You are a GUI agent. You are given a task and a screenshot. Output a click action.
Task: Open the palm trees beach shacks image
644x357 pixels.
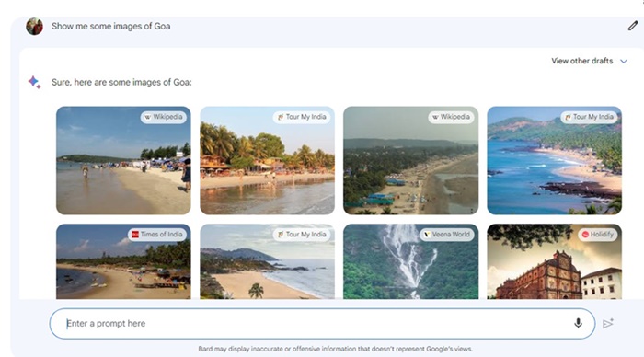tap(267, 160)
